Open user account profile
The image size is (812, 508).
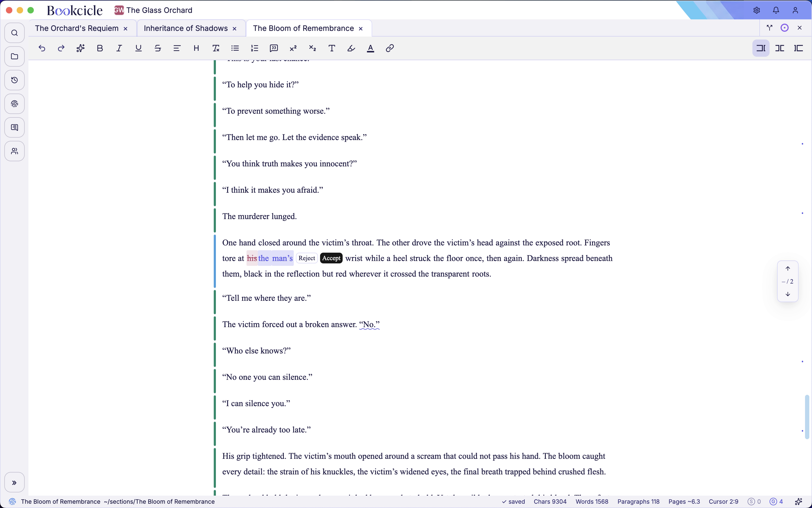[795, 10]
